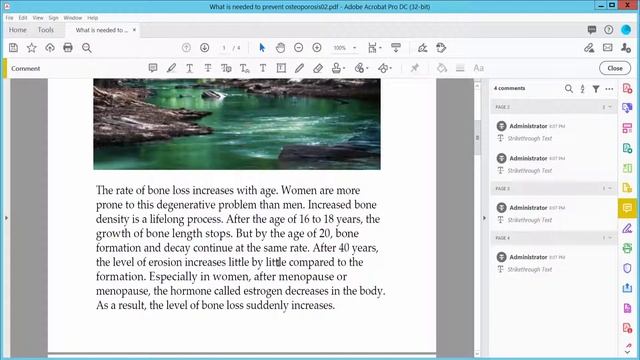
Task: Go to previous page arrow
Action: (x=186, y=48)
